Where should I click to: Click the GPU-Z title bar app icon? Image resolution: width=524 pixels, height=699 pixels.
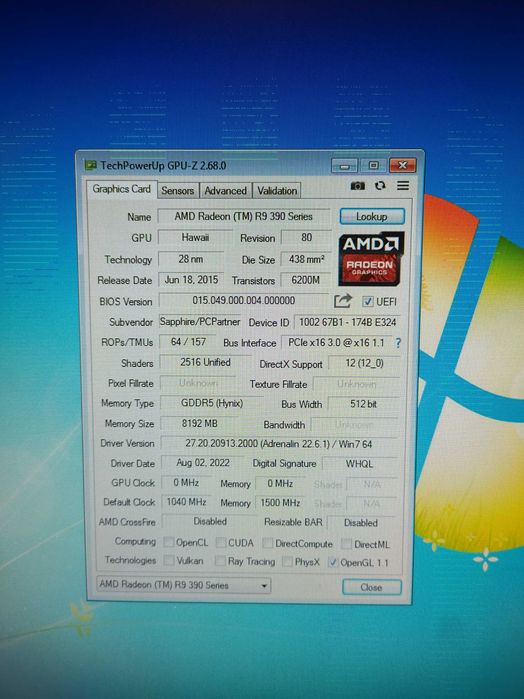pos(91,165)
